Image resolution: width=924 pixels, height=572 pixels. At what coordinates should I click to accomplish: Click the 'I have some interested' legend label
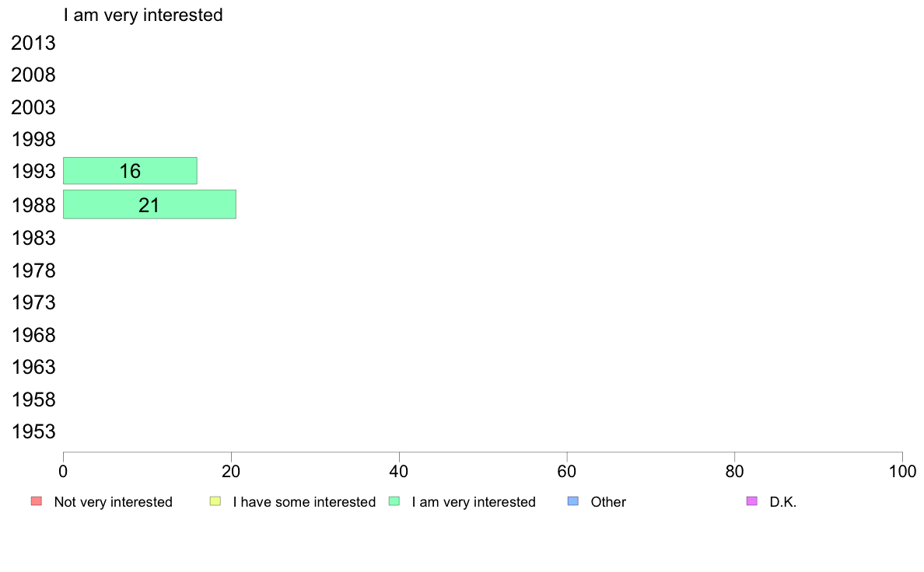(304, 502)
